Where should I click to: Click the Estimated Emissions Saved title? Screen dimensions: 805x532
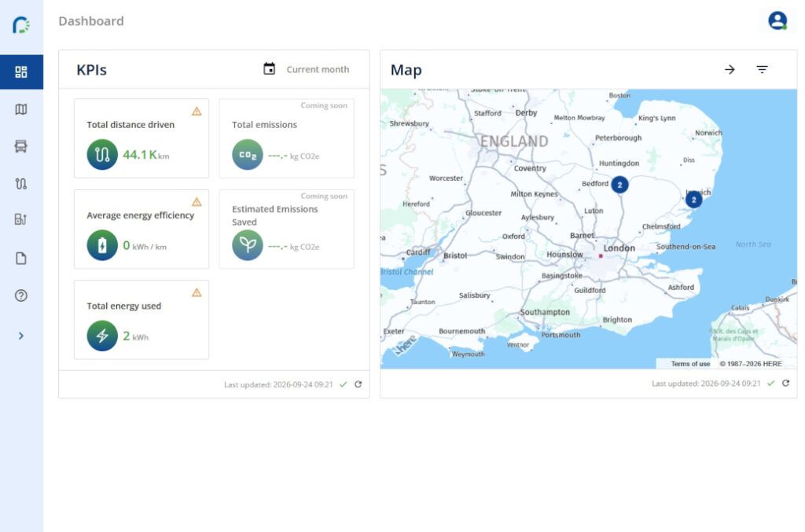(274, 215)
